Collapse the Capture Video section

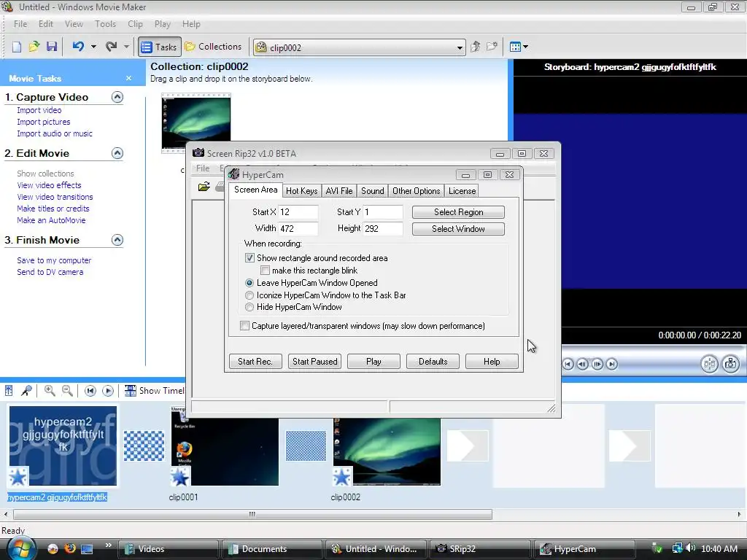[117, 97]
